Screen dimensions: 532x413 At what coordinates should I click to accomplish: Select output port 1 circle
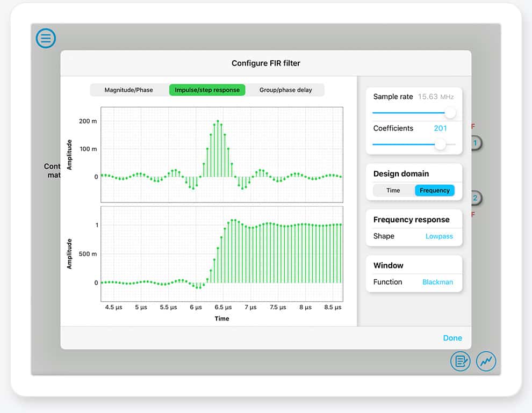tap(476, 143)
